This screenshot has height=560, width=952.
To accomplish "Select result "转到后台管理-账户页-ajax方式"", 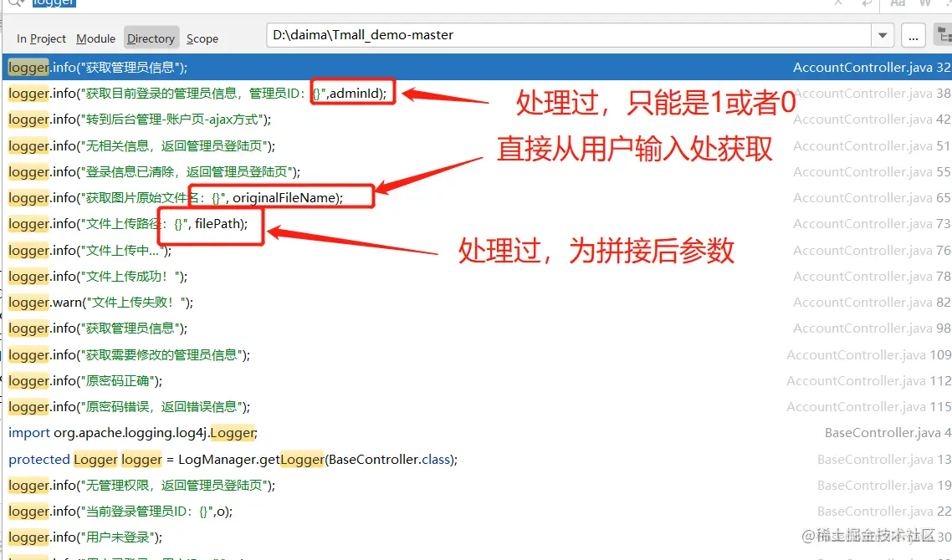I will tap(477, 120).
